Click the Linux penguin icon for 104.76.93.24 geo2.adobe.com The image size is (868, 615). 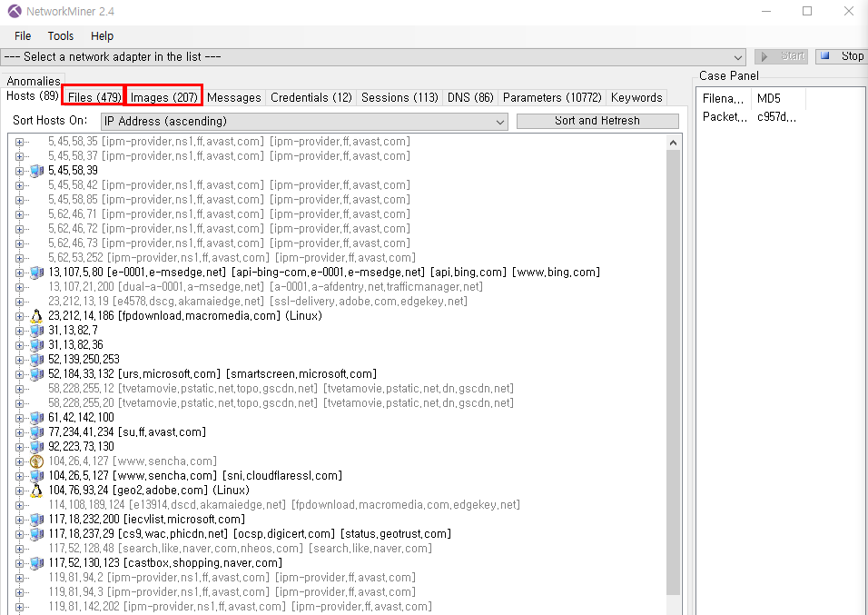tap(36, 491)
